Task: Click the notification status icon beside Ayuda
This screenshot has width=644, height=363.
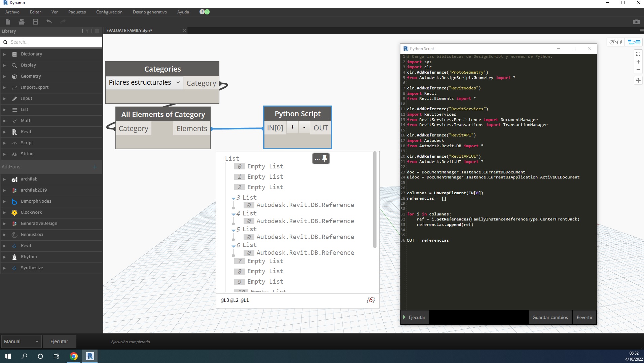Action: click(x=205, y=12)
